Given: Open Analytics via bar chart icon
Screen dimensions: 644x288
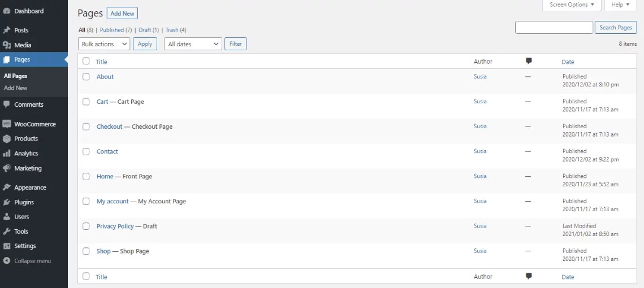Looking at the screenshot, I should 7,154.
